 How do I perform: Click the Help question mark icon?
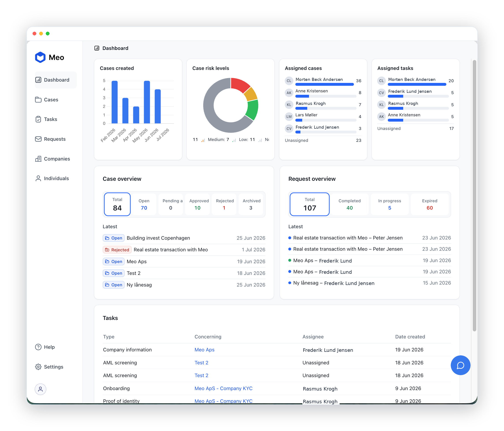[38, 347]
